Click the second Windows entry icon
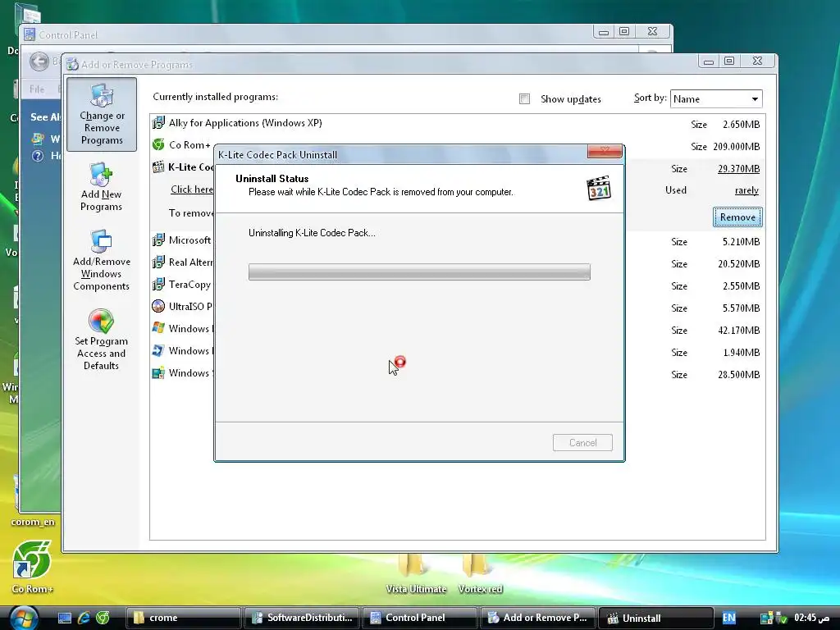The width and height of the screenshot is (840, 630). pyautogui.click(x=158, y=350)
